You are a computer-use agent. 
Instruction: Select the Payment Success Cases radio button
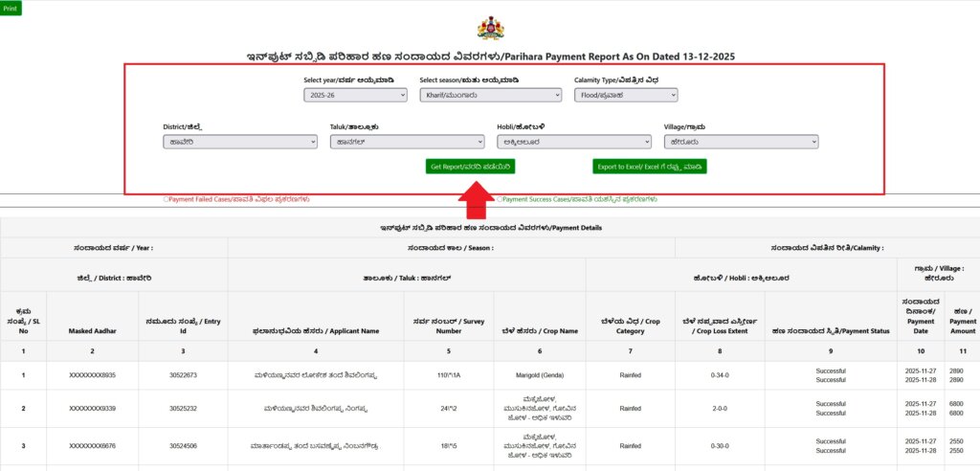500,199
